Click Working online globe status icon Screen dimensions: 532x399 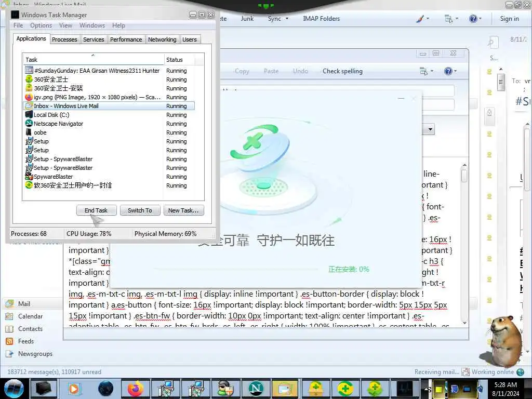520,372
